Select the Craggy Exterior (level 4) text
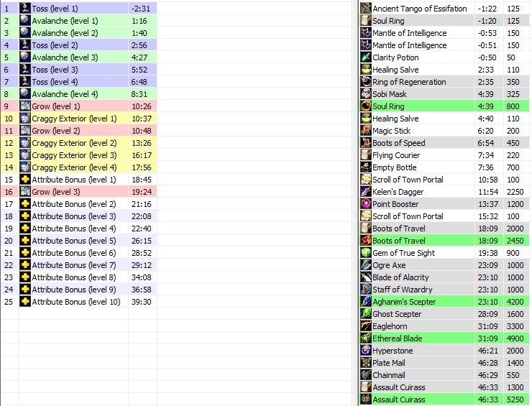The height and width of the screenshot is (406, 532). click(74, 167)
